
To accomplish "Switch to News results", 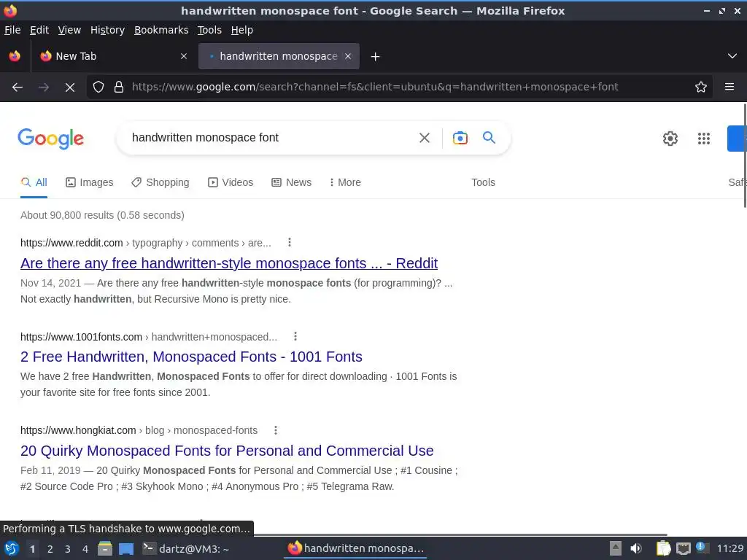I will point(292,182).
